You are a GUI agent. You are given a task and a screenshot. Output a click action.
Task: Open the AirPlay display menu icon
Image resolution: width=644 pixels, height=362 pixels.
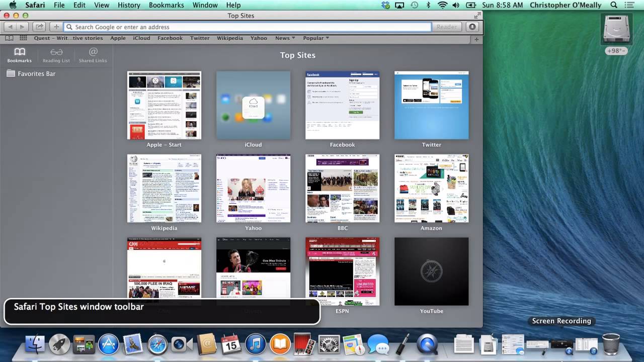point(400,5)
